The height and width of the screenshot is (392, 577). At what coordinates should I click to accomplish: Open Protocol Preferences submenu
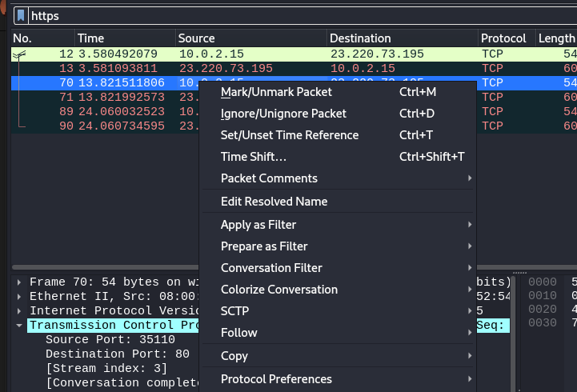click(x=276, y=379)
